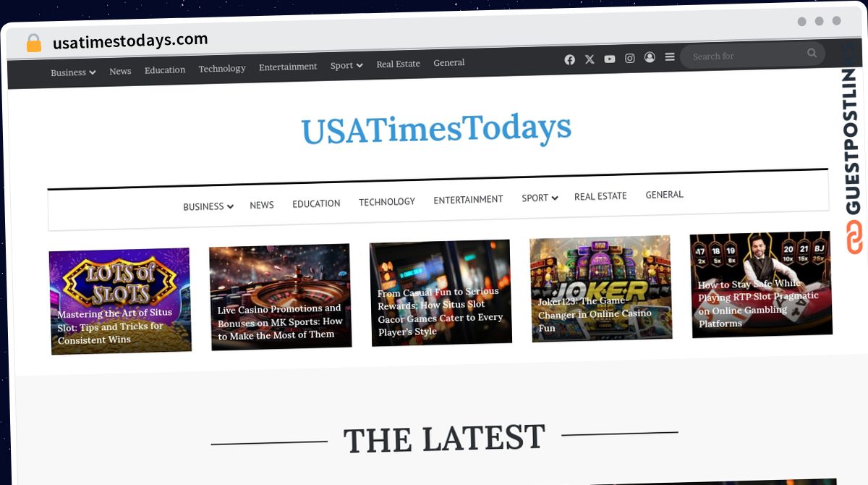
Task: Read 'From Casual Fun to Serious Rewards' article
Action: pos(441,293)
